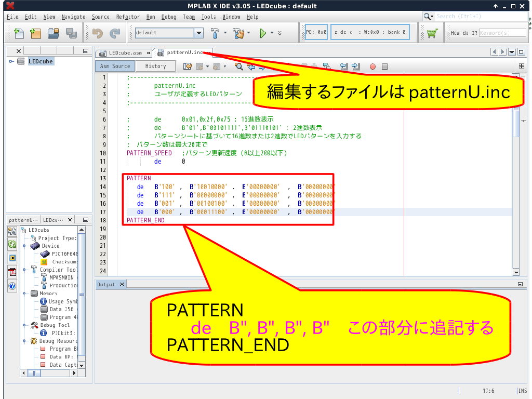Screen dimensions: 532x399
Task: Minimize the Output window
Action: [x=520, y=284]
